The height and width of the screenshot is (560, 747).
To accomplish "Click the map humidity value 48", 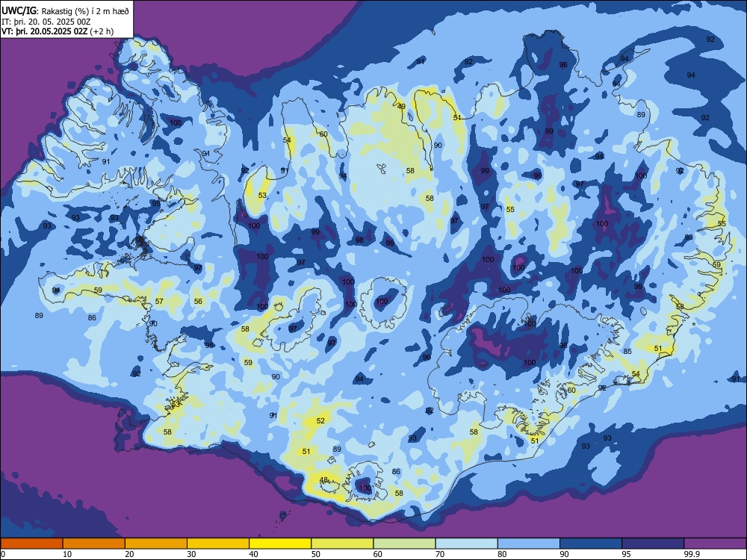I will [324, 479].
